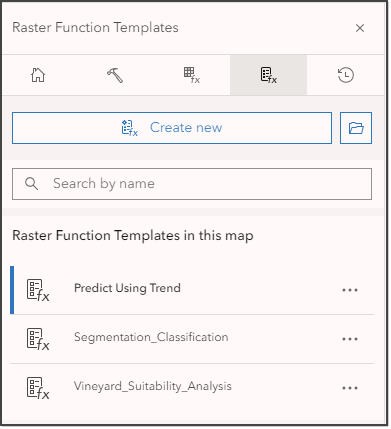Click the Search by name field
391x429 pixels.
192,184
